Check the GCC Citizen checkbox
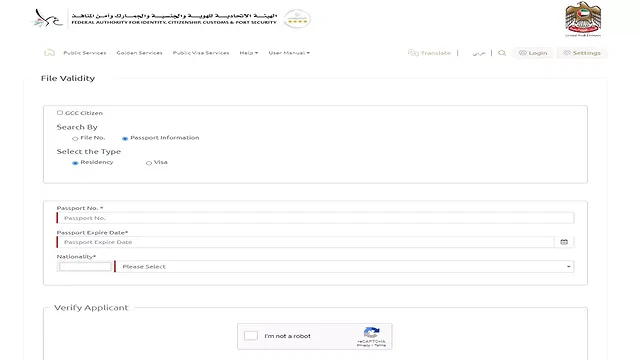Viewport: 640px width, 360px height. (x=60, y=113)
